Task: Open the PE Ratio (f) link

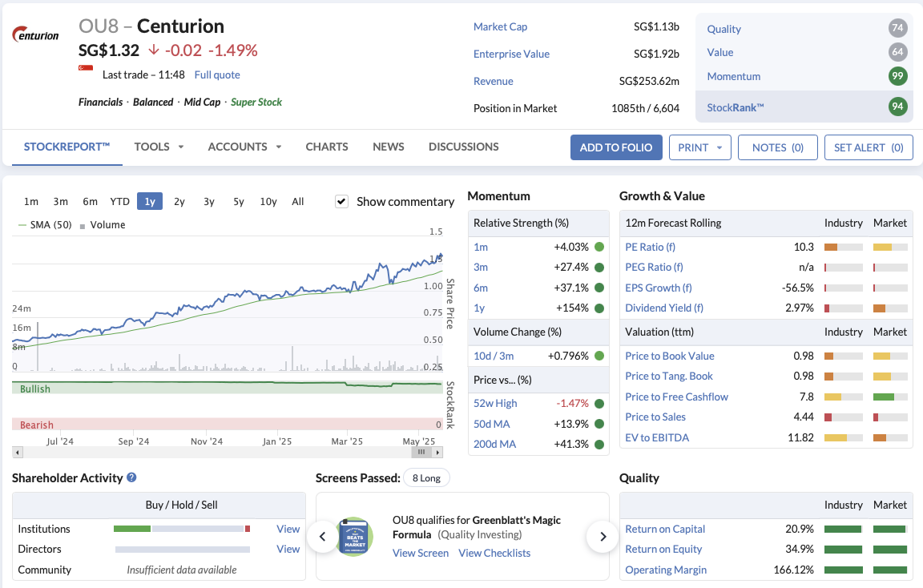Action: tap(650, 248)
